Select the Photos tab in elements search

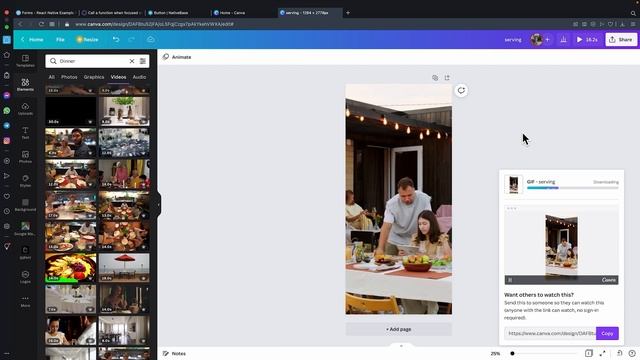pyautogui.click(x=69, y=77)
